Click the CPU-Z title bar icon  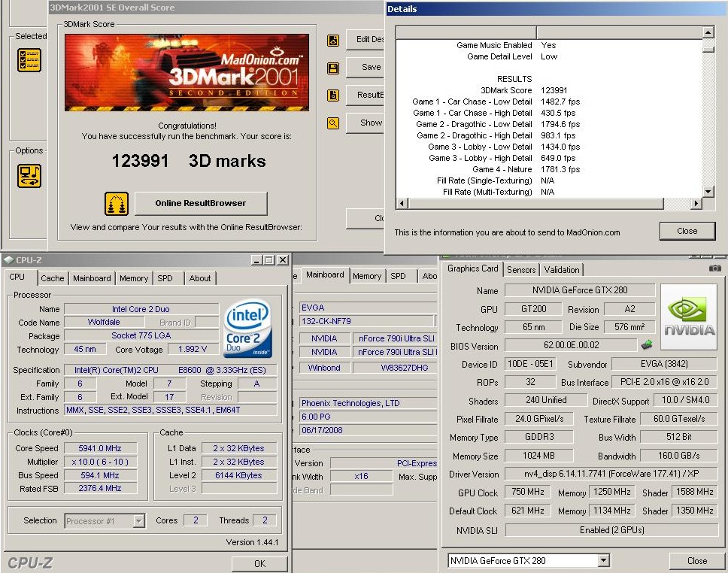[9, 259]
